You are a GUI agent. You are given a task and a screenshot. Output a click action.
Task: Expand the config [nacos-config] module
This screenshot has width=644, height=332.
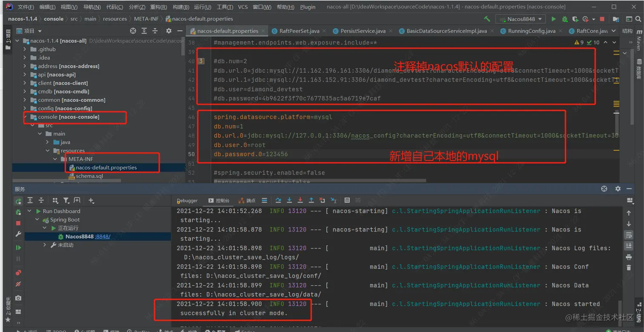(25, 108)
